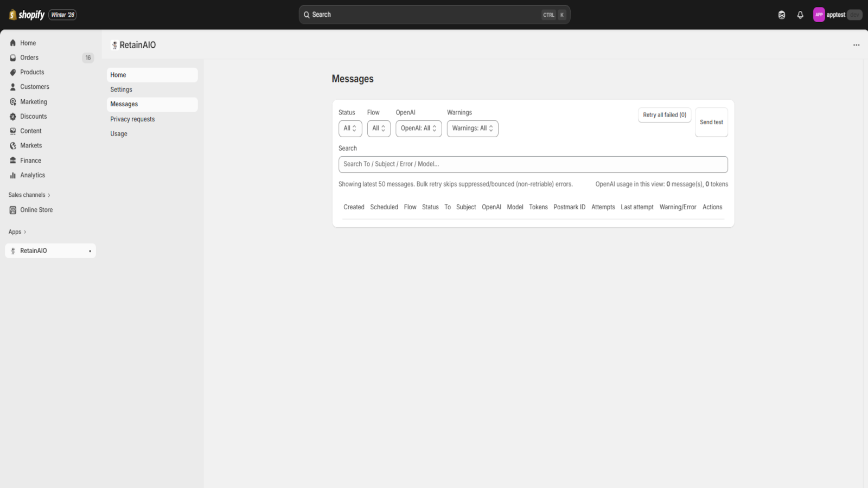This screenshot has width=868, height=488.
Task: Open the RetainAIO app from the sidebar
Action: [x=35, y=251]
